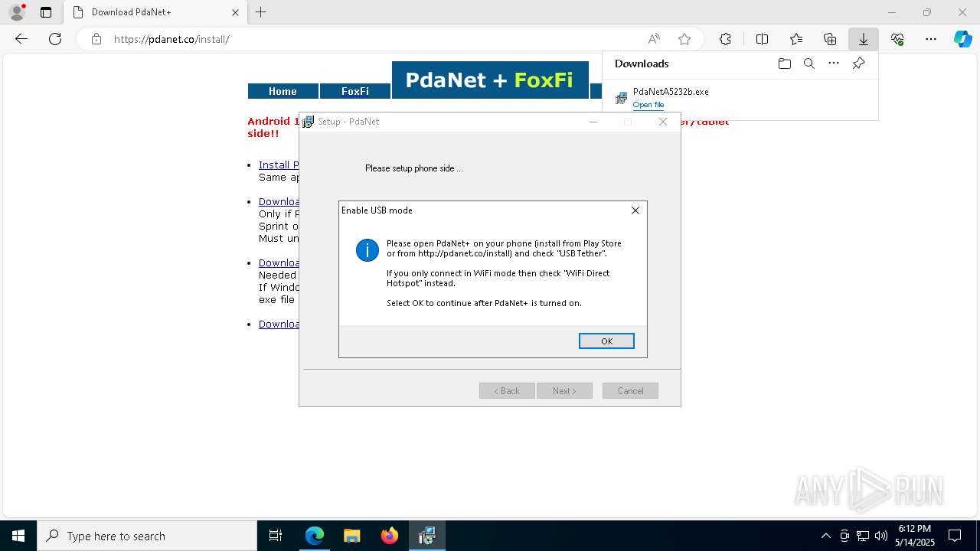Close the Setup - PdaNet window
980x551 pixels.
click(663, 122)
